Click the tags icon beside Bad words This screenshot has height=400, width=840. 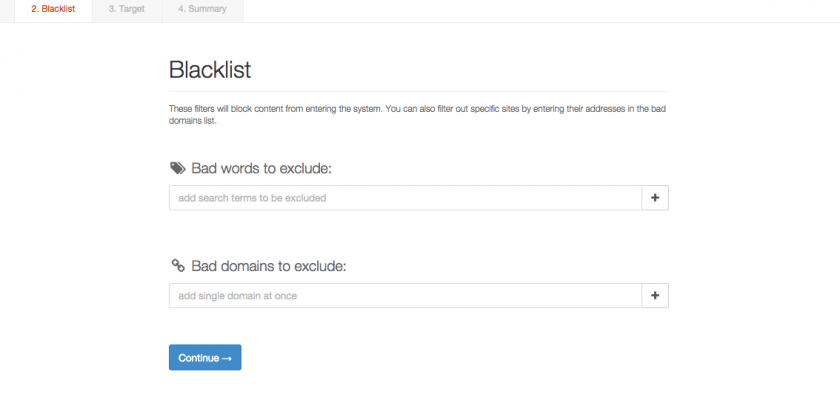(x=178, y=168)
